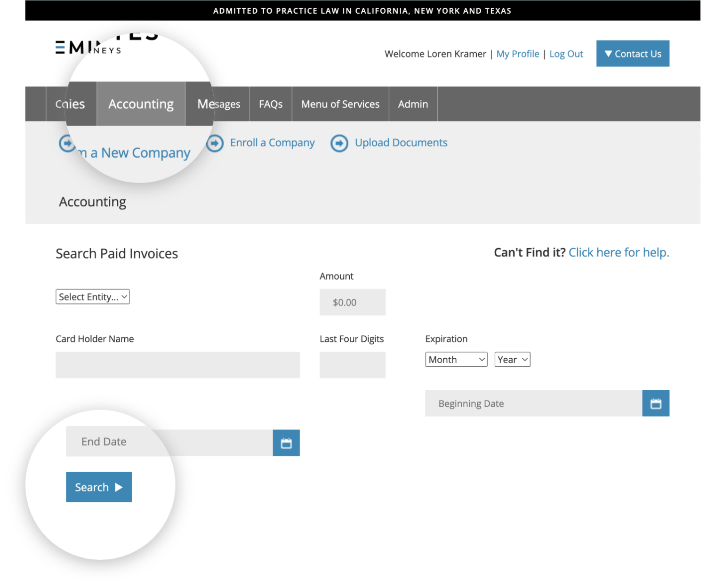
Task: Click the triangle icon on Contact Us
Action: pos(608,54)
